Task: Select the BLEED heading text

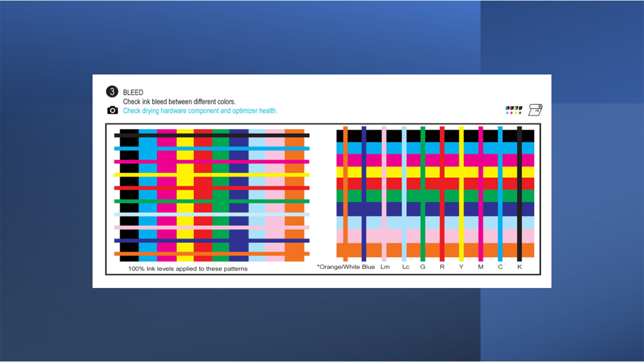Action: [x=133, y=93]
